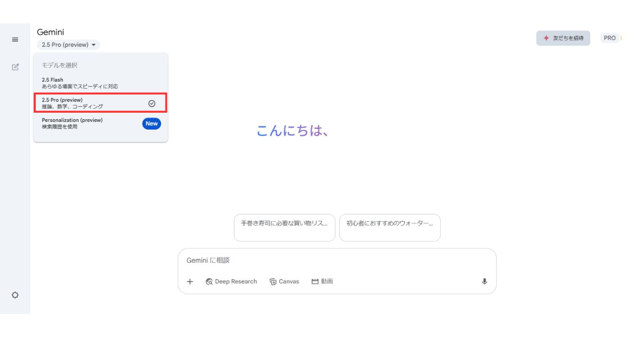Open the Canvas tool
Viewport: 644px width, 337px height.
(x=284, y=282)
